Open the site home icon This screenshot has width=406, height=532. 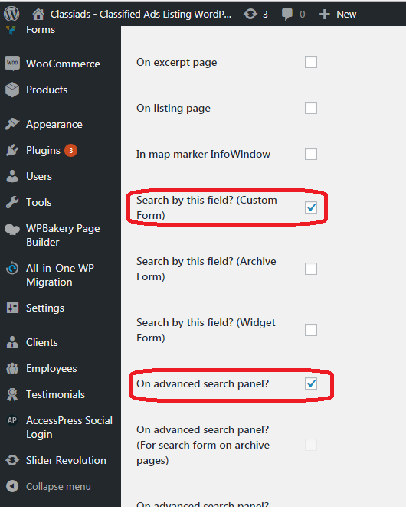(38, 14)
